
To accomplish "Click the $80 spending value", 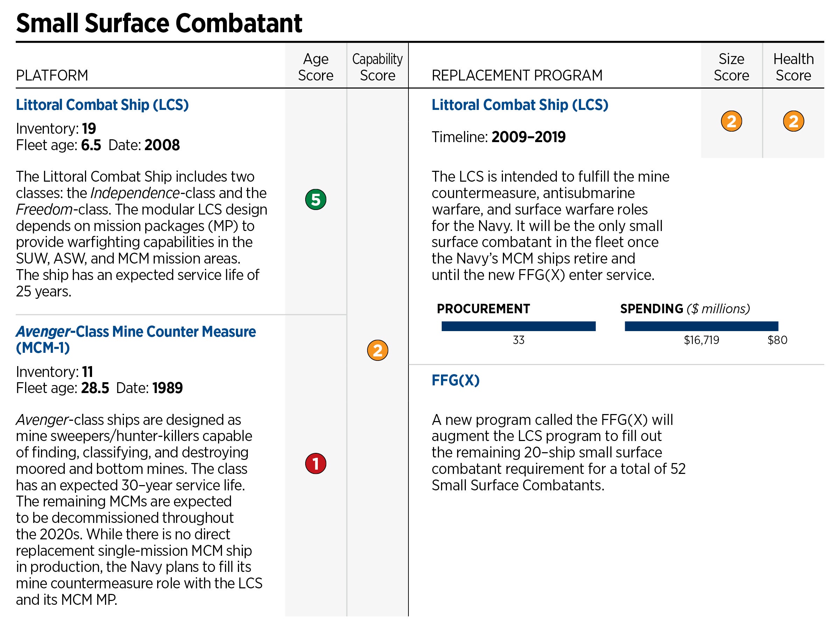I will (x=777, y=340).
